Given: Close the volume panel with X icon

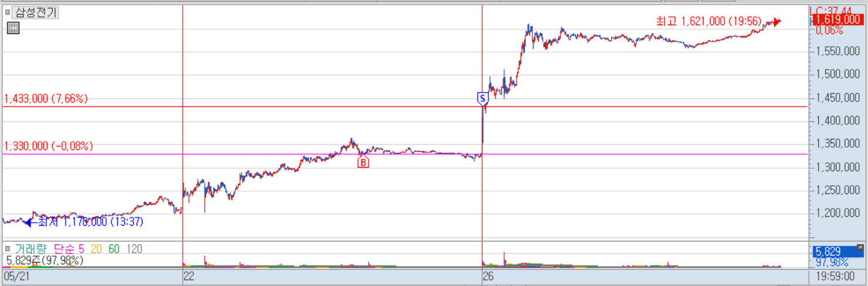Looking at the screenshot, I should tap(860, 247).
